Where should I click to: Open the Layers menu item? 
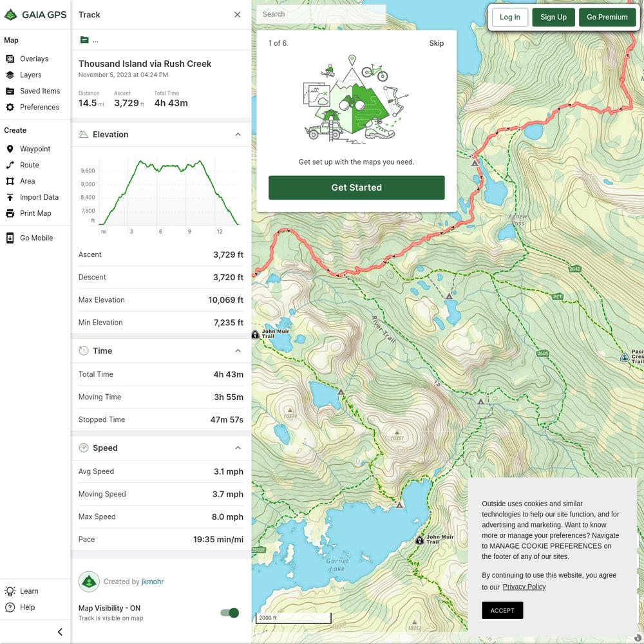23,75
